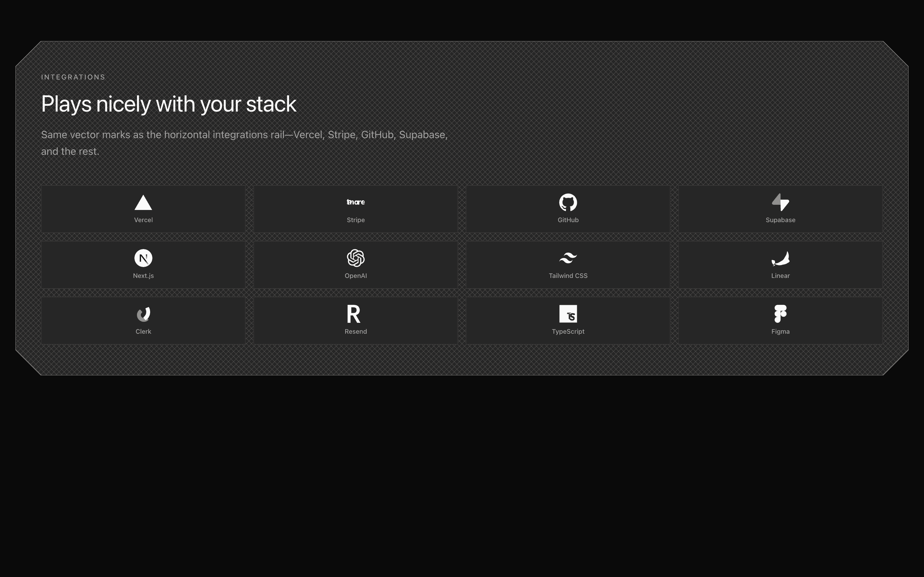Click the Linear logo icon
924x577 pixels.
click(x=781, y=258)
